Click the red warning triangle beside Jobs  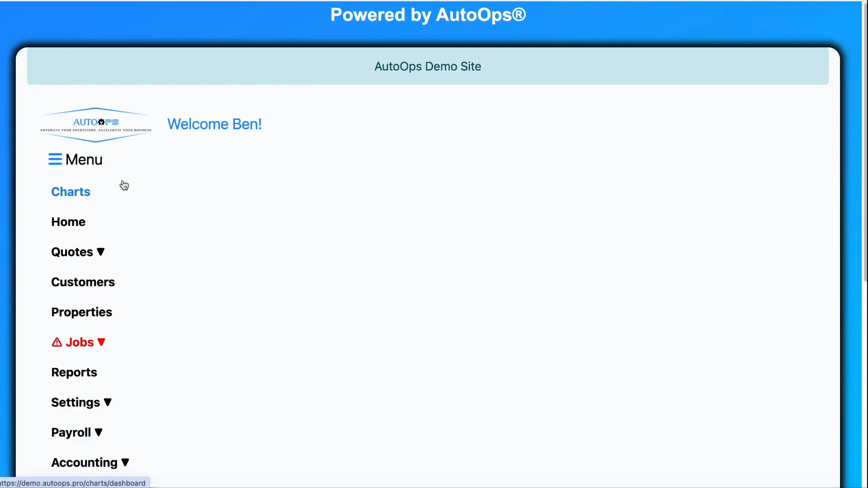56,342
